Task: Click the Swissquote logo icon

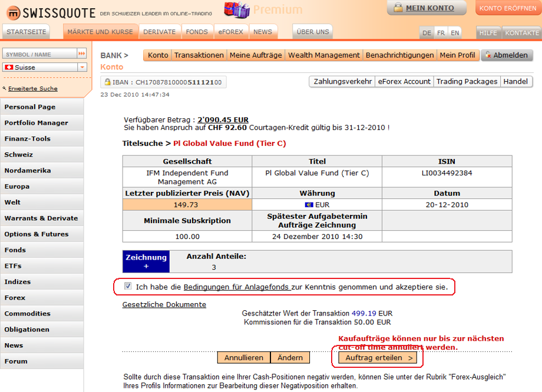Action: coord(14,13)
